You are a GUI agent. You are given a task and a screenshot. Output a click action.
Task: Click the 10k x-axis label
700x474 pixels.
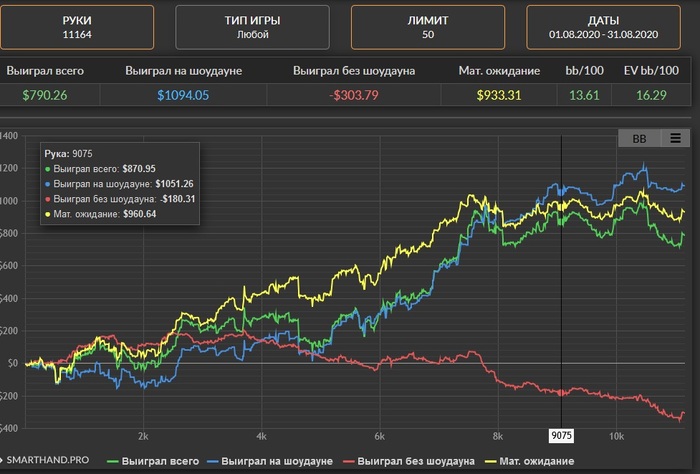[616, 436]
